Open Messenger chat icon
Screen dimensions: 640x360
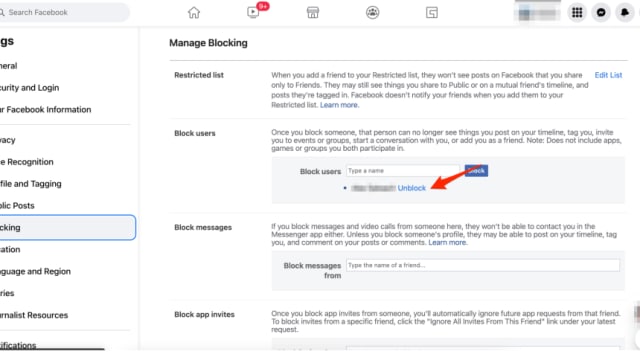(601, 13)
